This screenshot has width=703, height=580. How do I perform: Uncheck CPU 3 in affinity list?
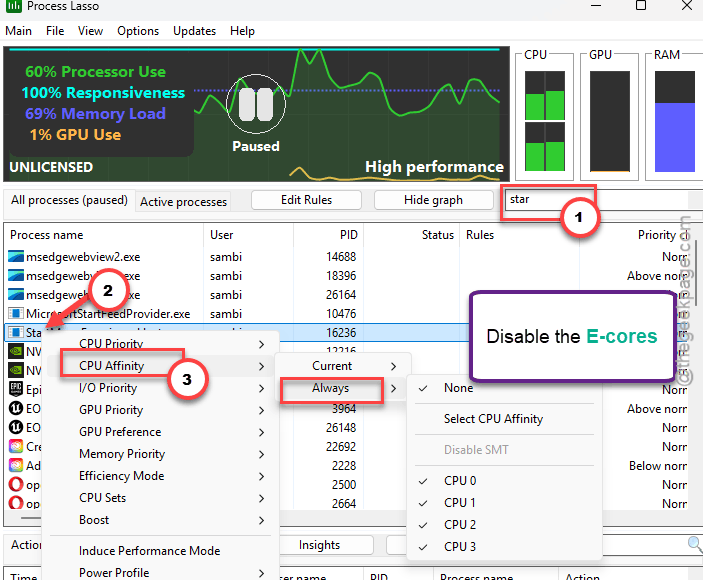[x=460, y=547]
